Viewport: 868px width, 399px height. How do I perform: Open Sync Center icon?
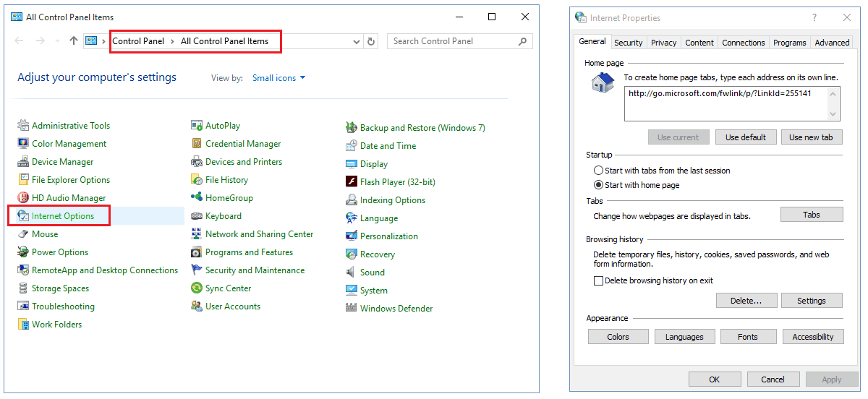[197, 288]
